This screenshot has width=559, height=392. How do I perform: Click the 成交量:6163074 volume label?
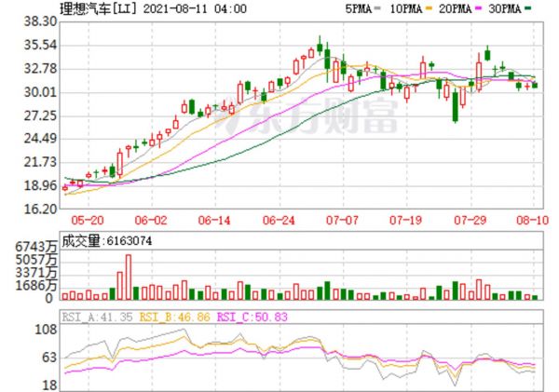[x=112, y=239]
